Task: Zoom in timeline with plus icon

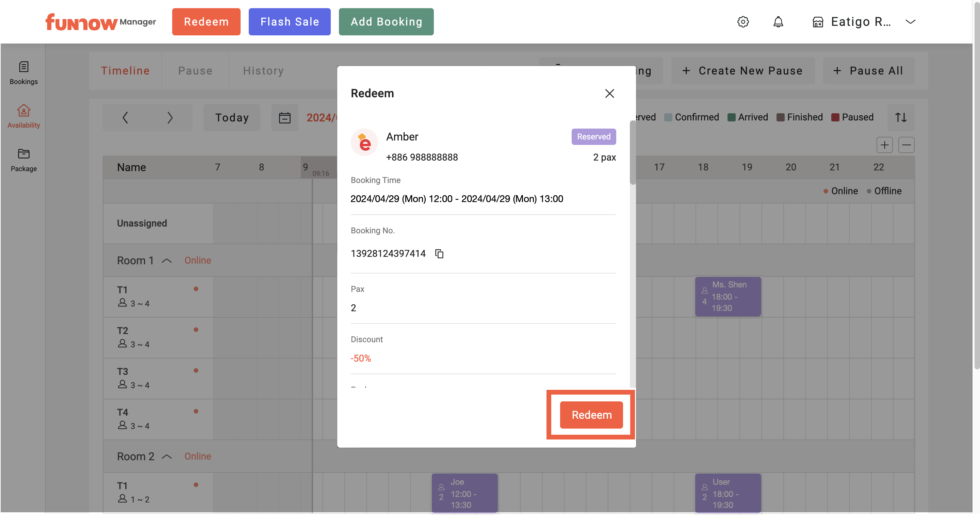Action: [x=884, y=145]
